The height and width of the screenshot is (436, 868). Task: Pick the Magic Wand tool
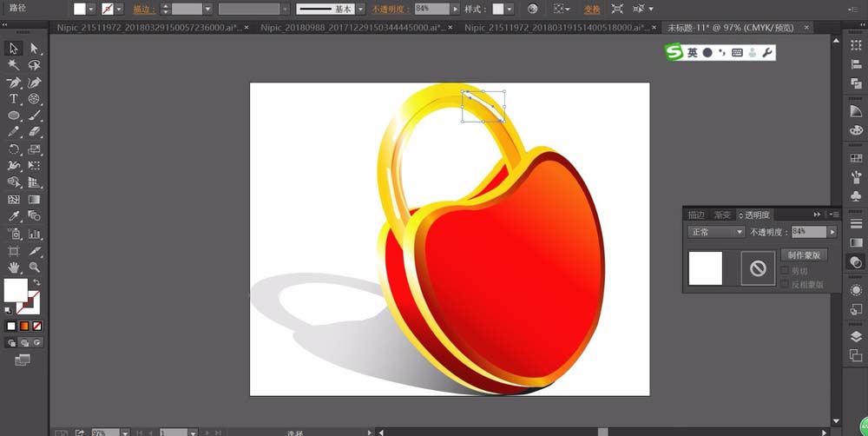14,65
